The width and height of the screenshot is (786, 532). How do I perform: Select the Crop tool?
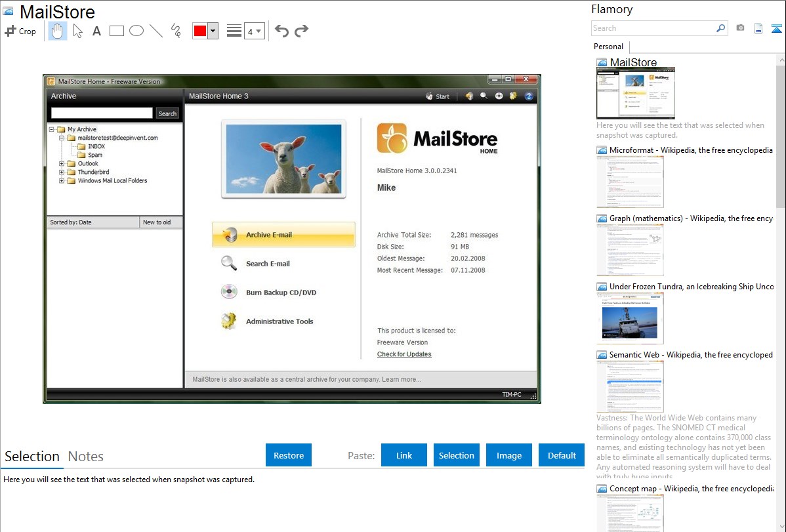[x=20, y=31]
